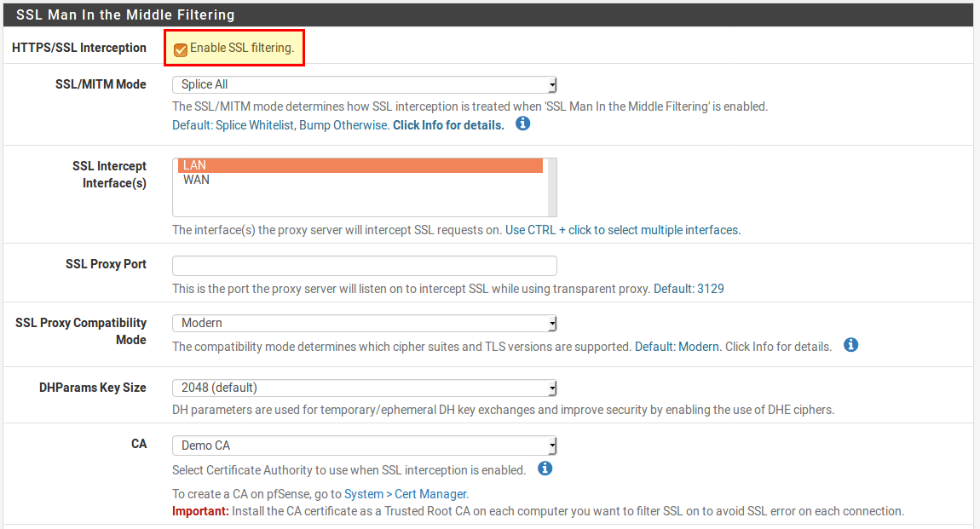Click 'Default: Splice Whitelist, Bump Otherwise.' text
The width and height of the screenshot is (980, 529).
pyautogui.click(x=280, y=125)
